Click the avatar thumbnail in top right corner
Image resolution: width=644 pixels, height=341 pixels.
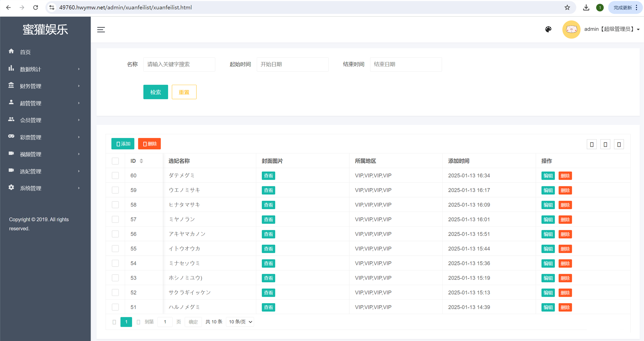571,29
